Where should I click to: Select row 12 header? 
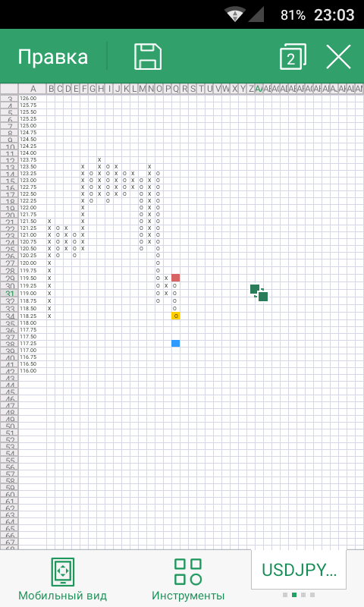pos(9,160)
